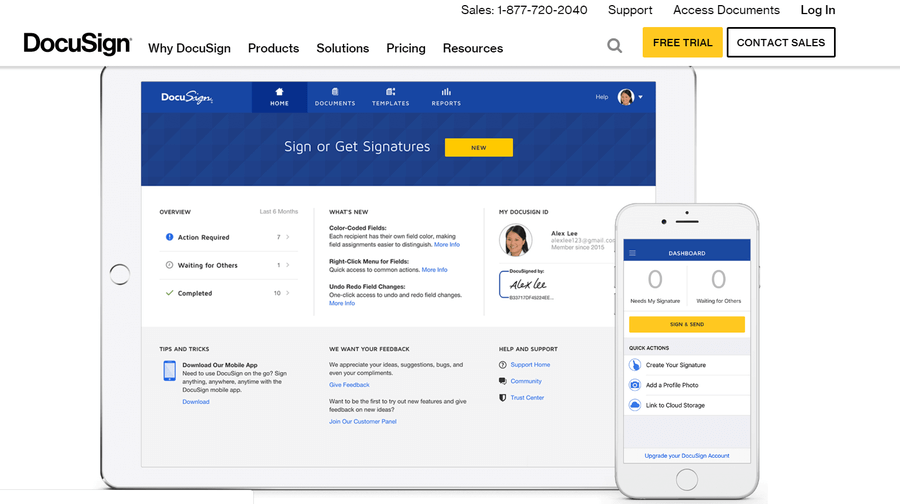
Task: Open the Trust Center link
Action: (527, 397)
